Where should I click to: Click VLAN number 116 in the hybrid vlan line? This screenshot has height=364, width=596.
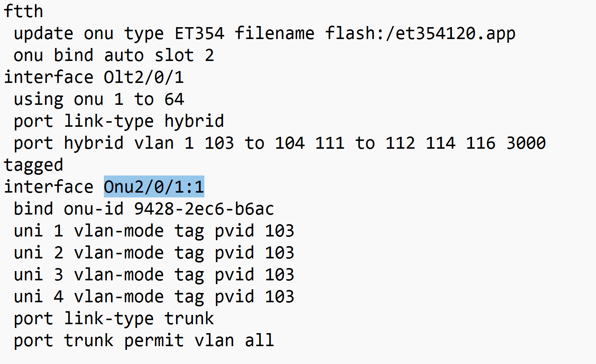(480, 143)
